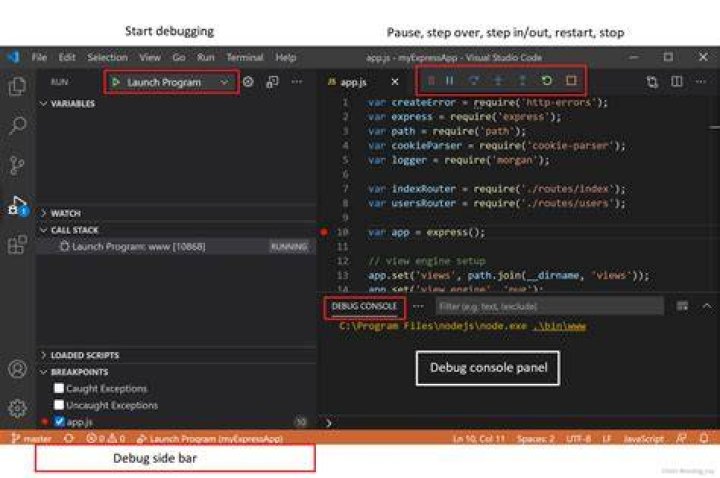Click LF end of line setting
This screenshot has width=720, height=478.
(x=607, y=439)
